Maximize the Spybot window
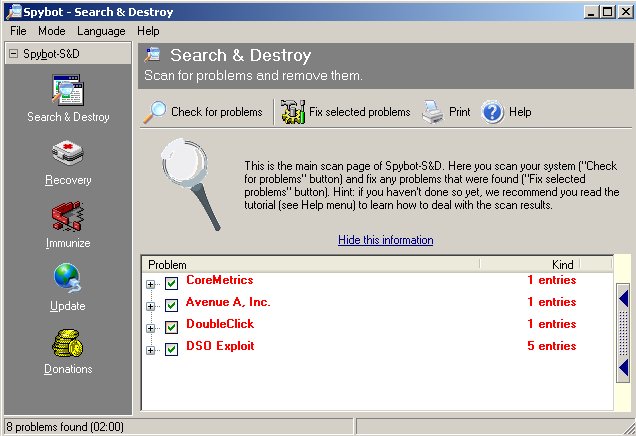 [608, 12]
